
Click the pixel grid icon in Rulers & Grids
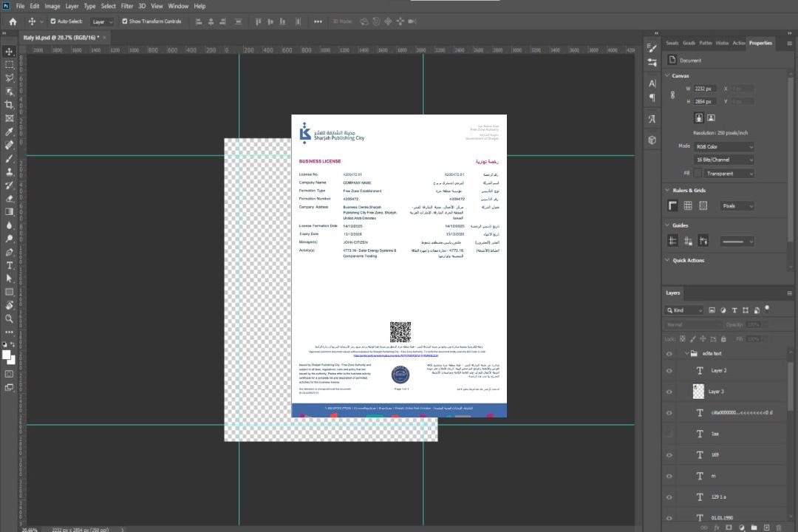703,206
